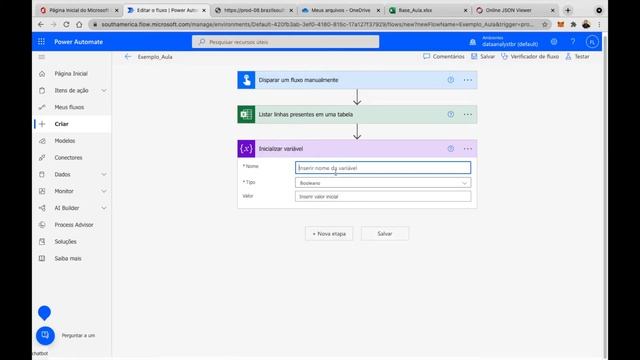Screen dimensions: 640x360
Task: Click the Pesquisar recursos úteis search box
Action: click(x=285, y=42)
